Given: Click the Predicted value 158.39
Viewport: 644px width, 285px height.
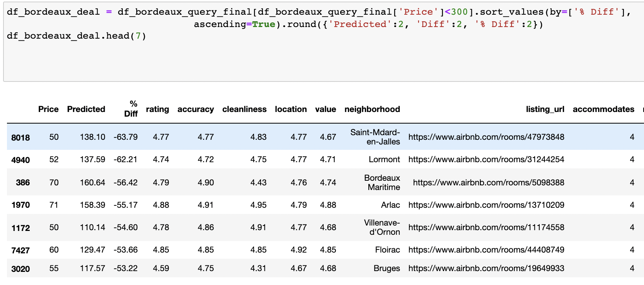Looking at the screenshot, I should 93,205.
